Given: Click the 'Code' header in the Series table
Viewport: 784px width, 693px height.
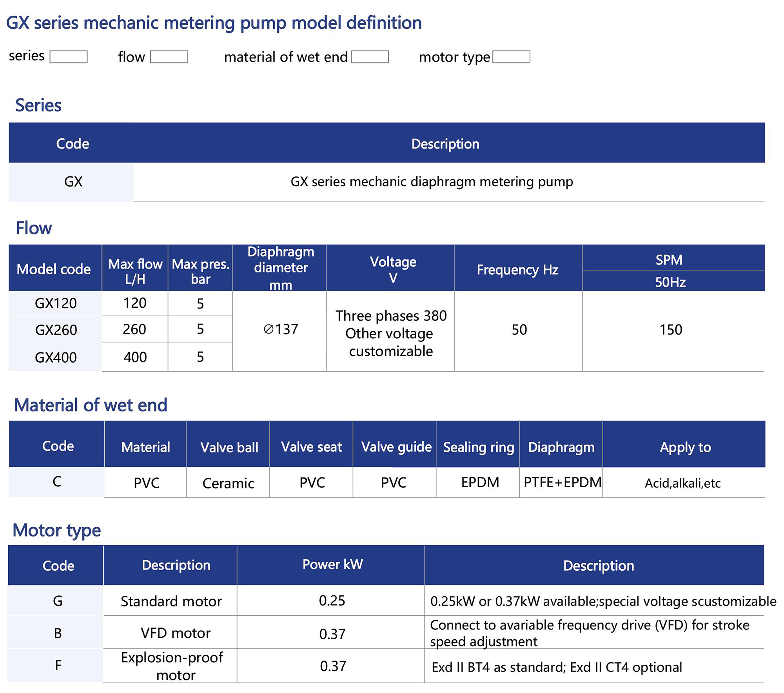Looking at the screenshot, I should [x=73, y=143].
